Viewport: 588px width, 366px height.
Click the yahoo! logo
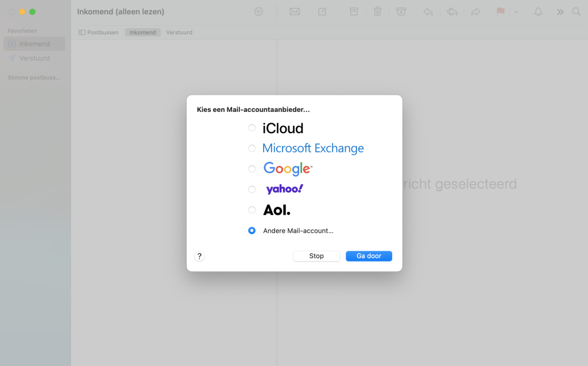pyautogui.click(x=285, y=189)
